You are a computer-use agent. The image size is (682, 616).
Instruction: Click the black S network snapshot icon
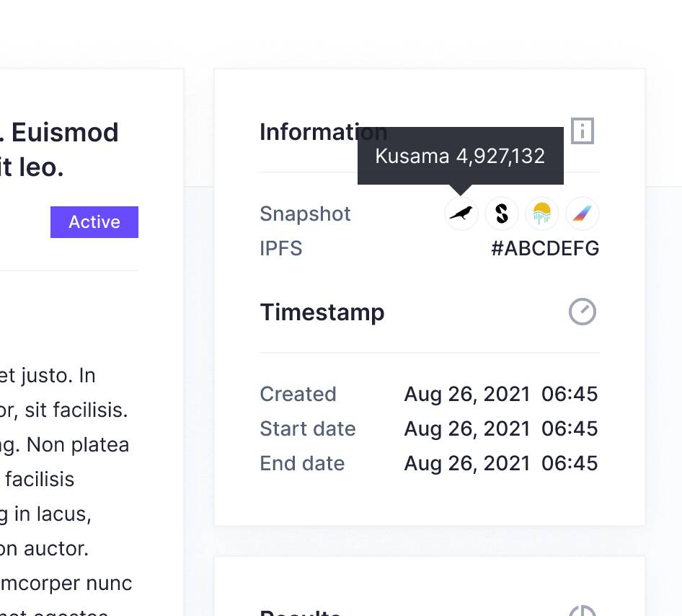(x=502, y=214)
